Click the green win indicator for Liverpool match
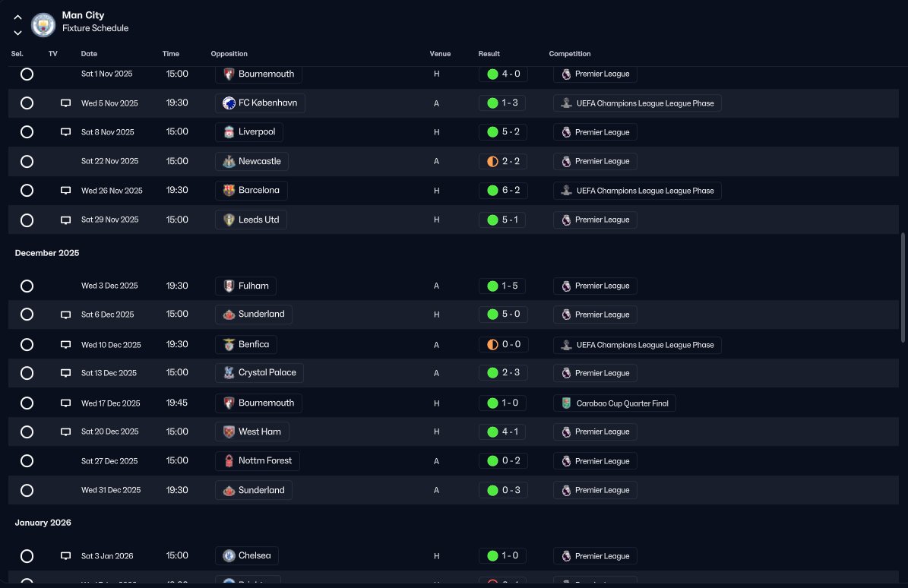 pos(493,132)
